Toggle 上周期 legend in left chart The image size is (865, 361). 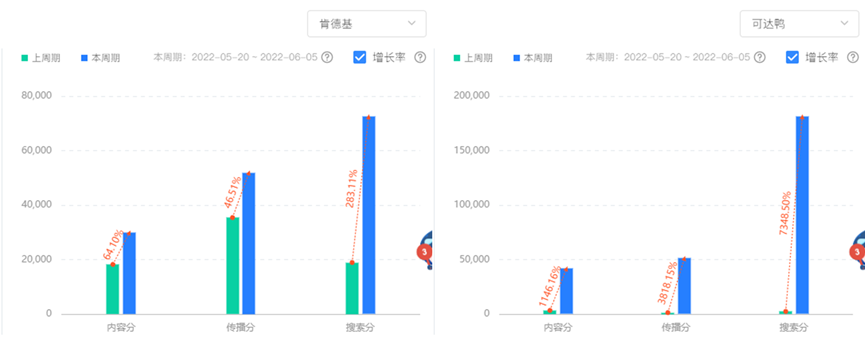(x=41, y=58)
